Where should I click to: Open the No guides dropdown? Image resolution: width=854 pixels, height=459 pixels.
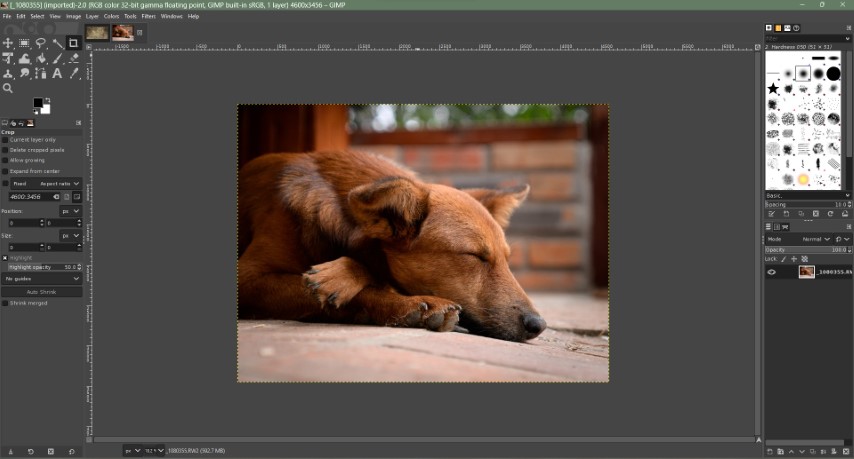click(42, 279)
